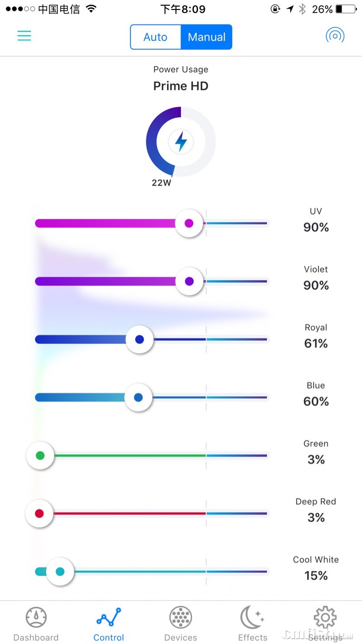Tap the Control graph icon

(x=109, y=618)
